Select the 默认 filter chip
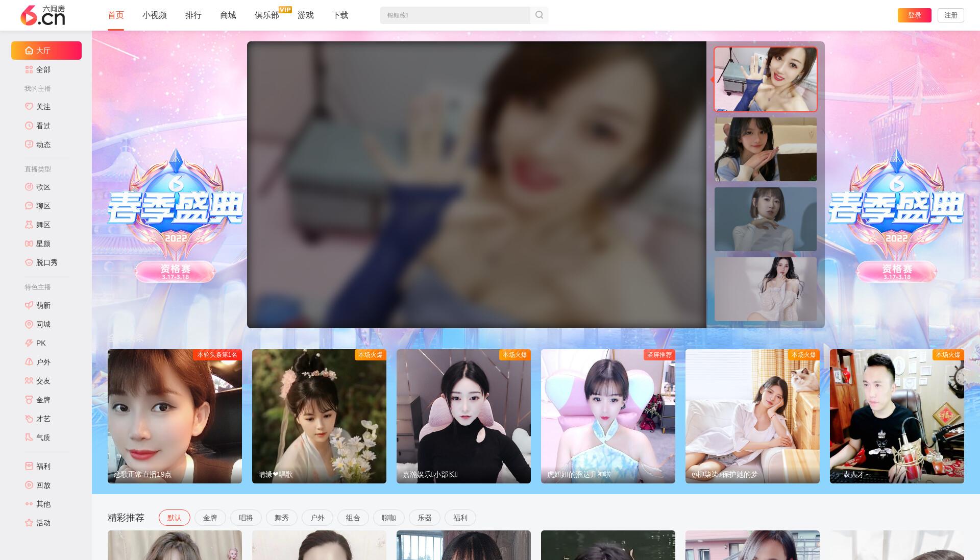980x560 pixels. [x=175, y=518]
